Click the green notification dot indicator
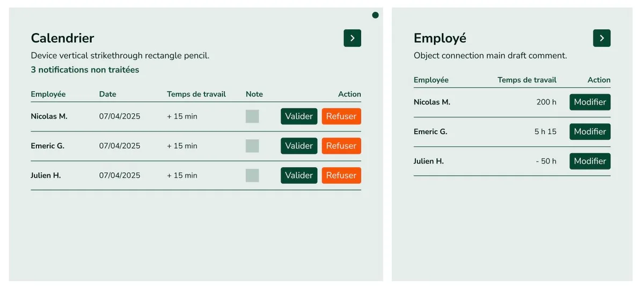 [x=375, y=15]
